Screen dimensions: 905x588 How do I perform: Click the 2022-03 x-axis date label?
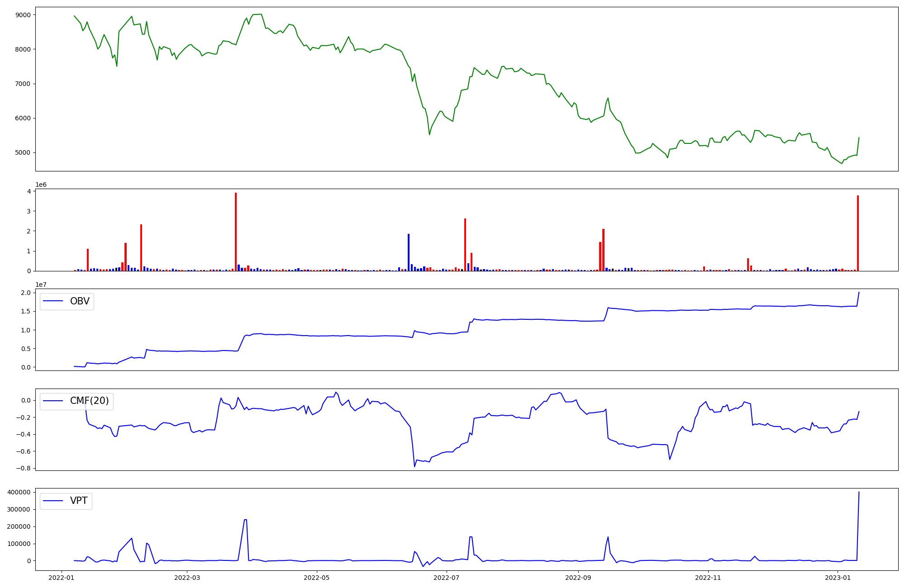[187, 578]
